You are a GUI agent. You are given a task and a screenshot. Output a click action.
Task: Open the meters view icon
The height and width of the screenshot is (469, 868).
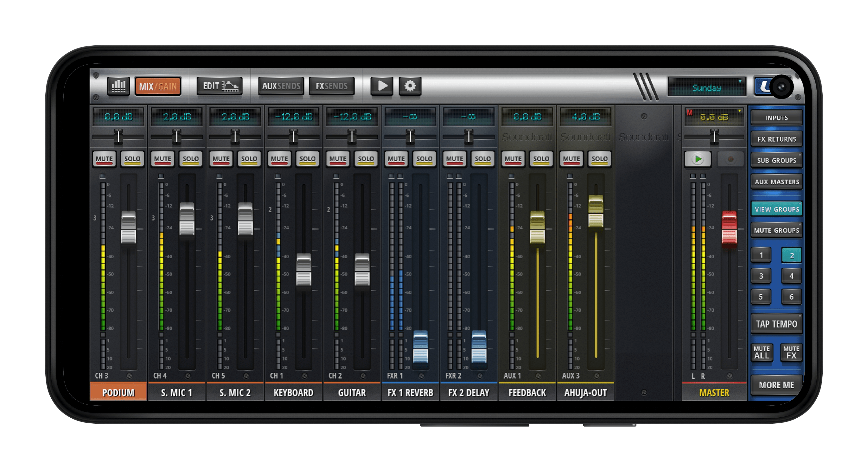118,86
